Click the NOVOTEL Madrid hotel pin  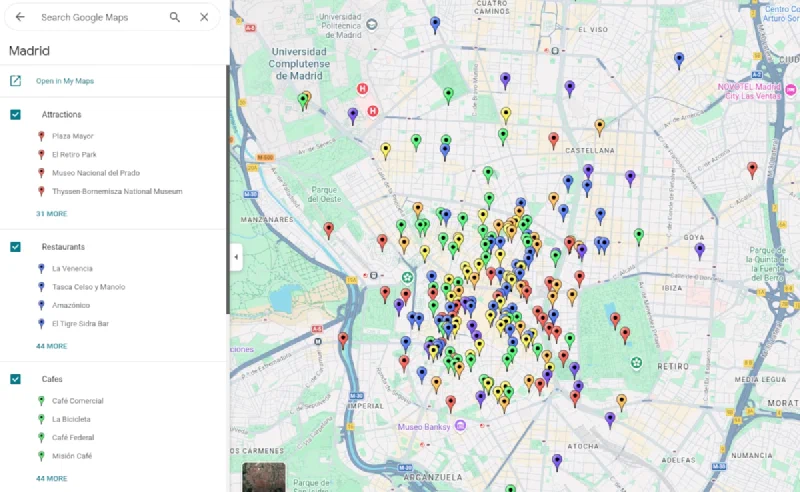coord(791,90)
